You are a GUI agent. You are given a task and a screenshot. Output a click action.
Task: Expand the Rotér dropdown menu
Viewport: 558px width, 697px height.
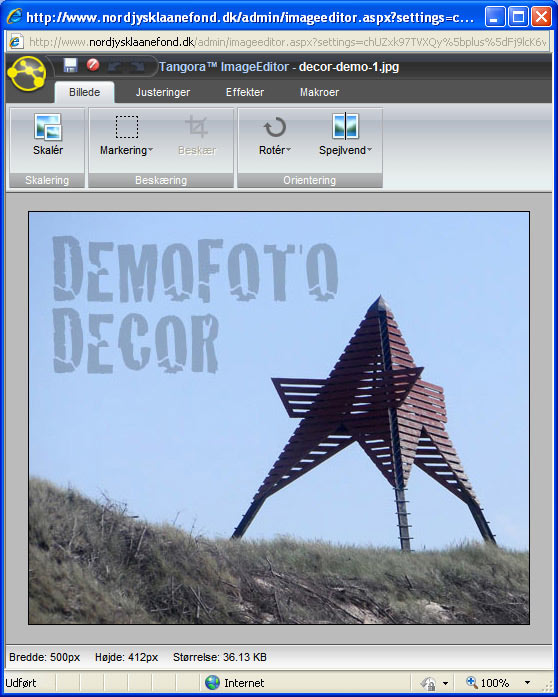click(x=289, y=150)
